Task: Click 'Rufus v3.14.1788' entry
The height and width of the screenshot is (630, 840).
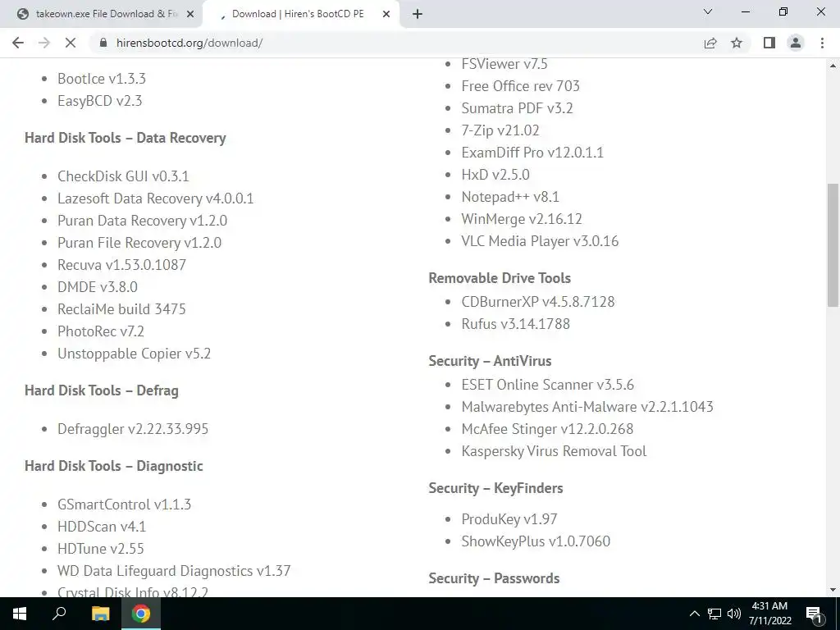Action: 515,324
